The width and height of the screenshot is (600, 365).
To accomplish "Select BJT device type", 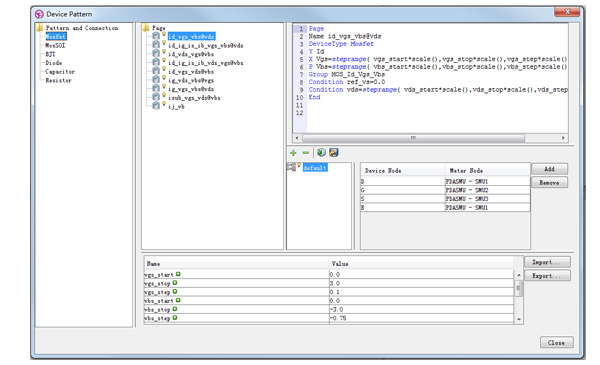I will tap(50, 54).
